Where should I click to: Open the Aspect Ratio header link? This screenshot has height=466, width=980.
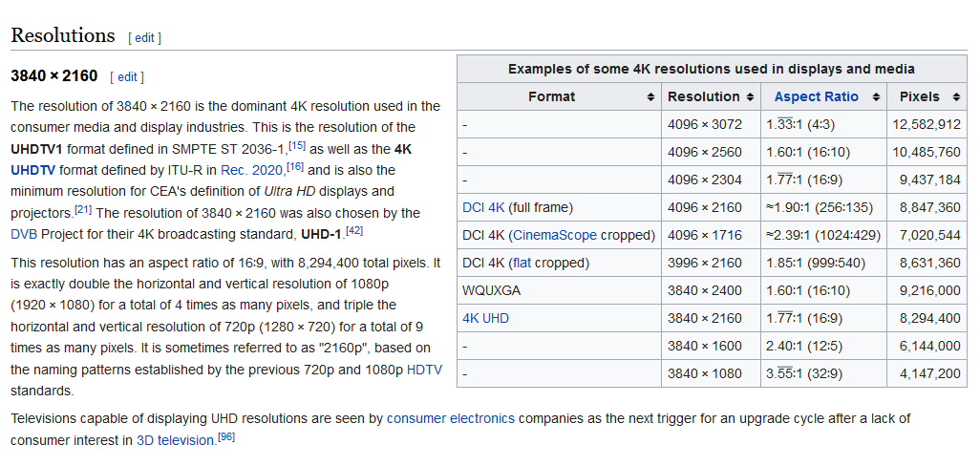tap(817, 96)
